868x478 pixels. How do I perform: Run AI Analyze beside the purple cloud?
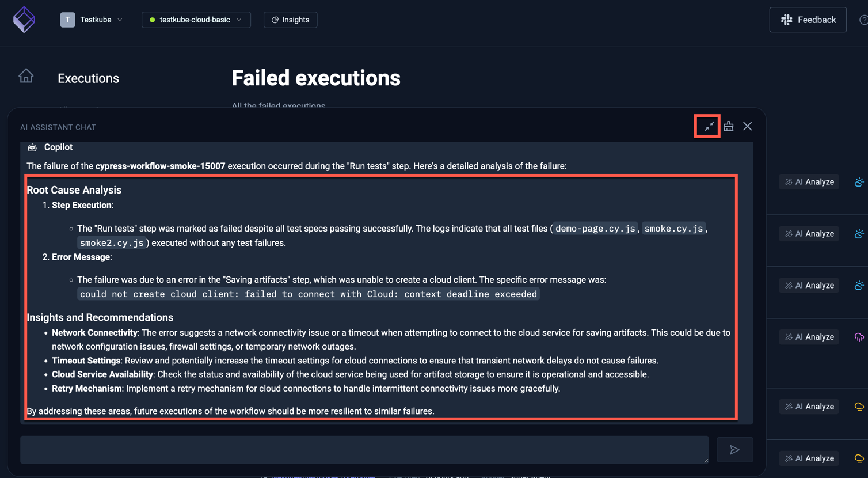[809, 337]
